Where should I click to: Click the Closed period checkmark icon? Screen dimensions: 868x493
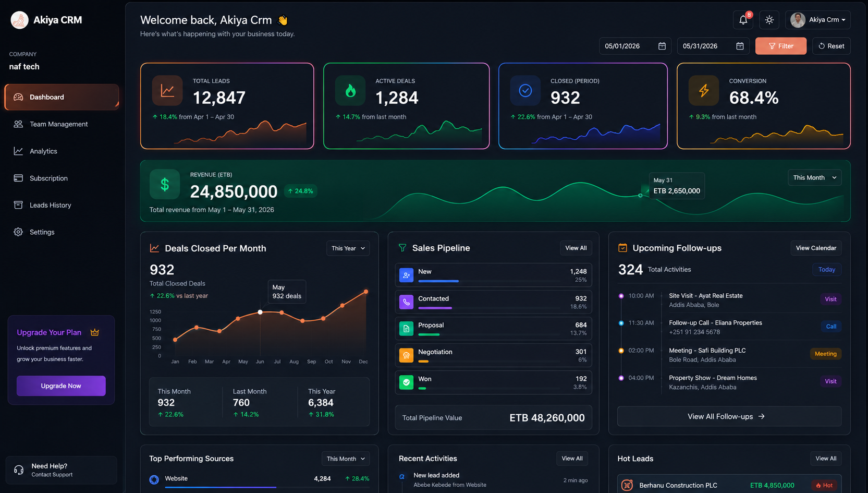tap(525, 91)
